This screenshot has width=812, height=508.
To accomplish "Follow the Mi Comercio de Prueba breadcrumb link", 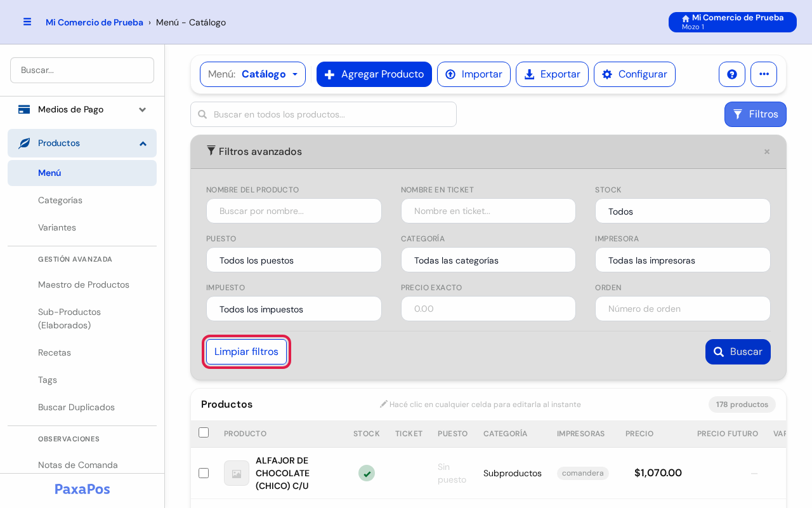I will coord(95,22).
